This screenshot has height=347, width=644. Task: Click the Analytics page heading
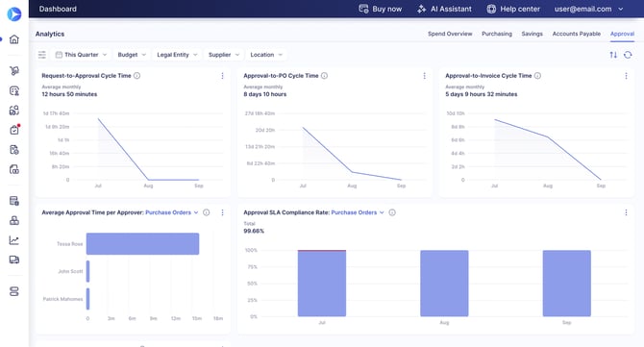pos(50,34)
